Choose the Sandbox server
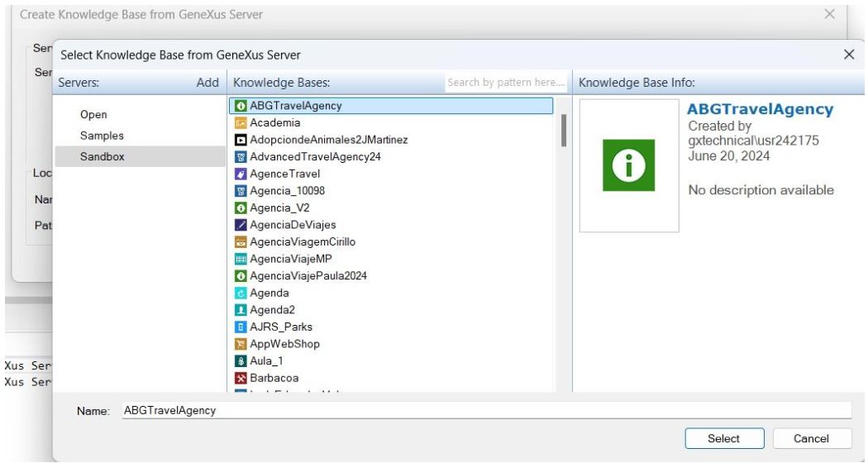Screen dimensions: 868x463 pos(102,156)
